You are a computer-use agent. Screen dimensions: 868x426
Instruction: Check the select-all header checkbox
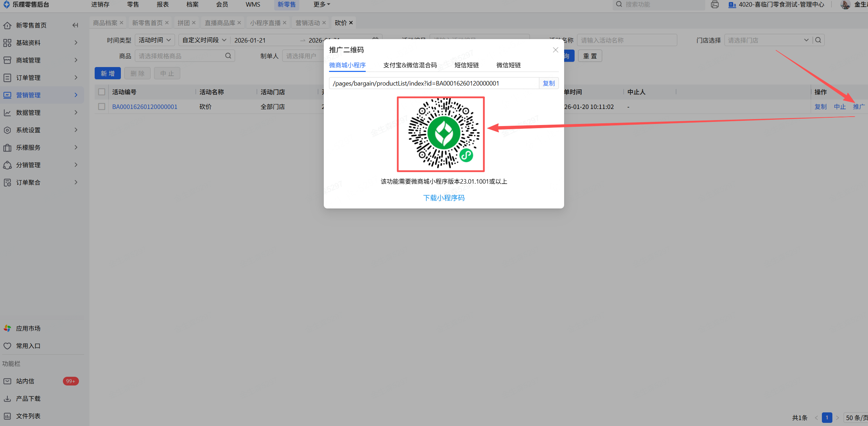coord(102,92)
